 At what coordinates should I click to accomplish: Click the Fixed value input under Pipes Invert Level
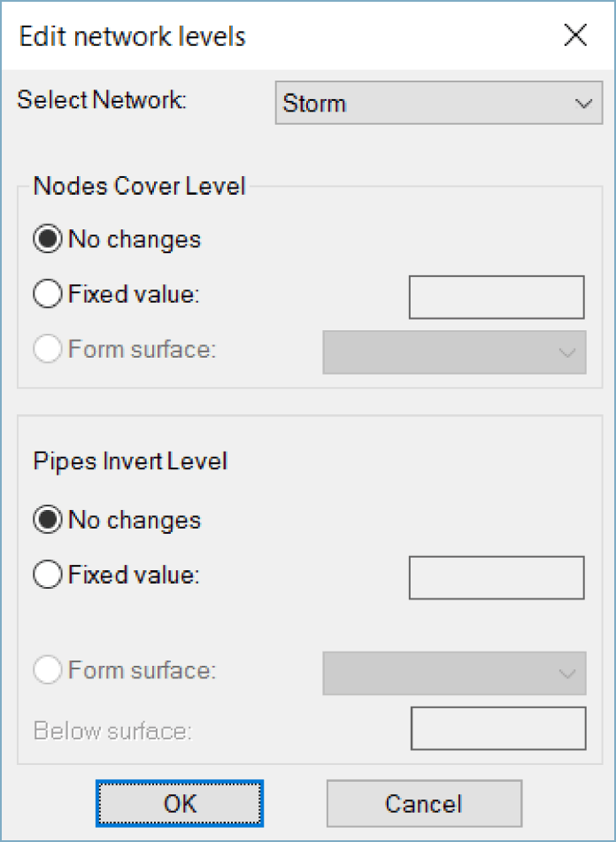(496, 577)
